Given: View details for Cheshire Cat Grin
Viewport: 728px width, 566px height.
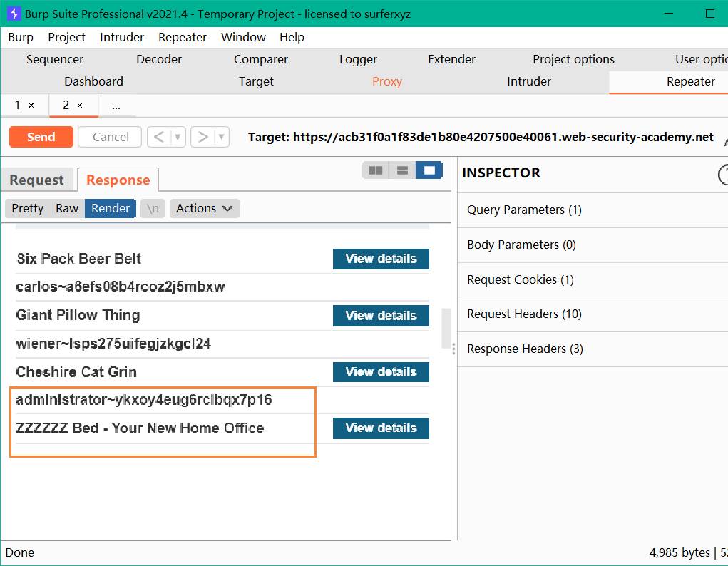Looking at the screenshot, I should coord(381,372).
